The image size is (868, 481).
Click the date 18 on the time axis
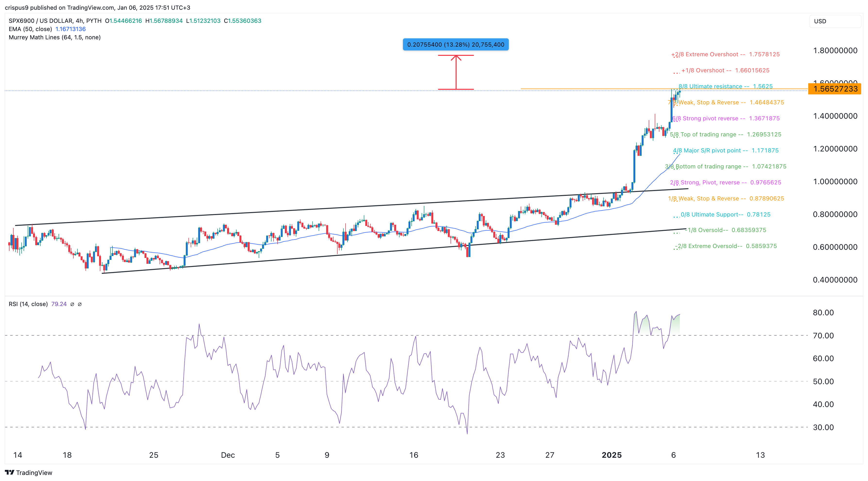(67, 456)
